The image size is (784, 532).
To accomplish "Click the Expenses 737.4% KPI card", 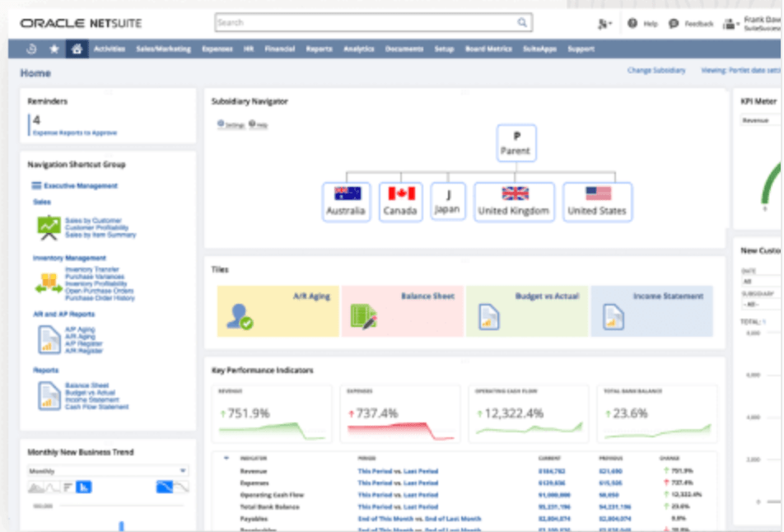I will pos(400,413).
